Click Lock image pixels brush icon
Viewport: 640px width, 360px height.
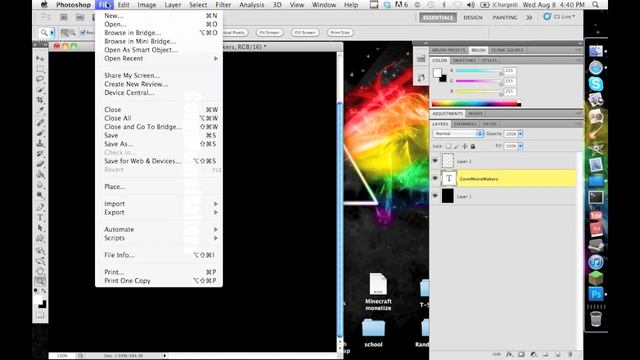pyautogui.click(x=456, y=146)
